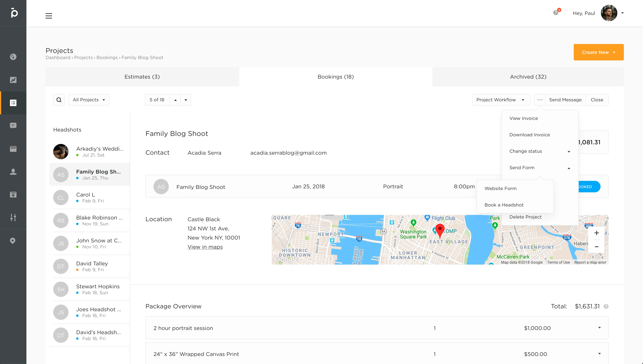Screen dimensions: 643x364
Task: Switch to the Archived (32) tab
Action: [x=528, y=77]
